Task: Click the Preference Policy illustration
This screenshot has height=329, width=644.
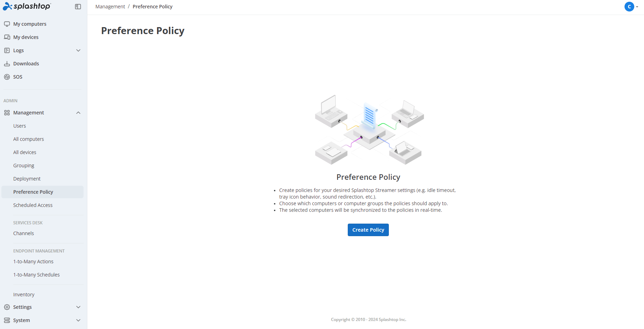Action: point(369,130)
